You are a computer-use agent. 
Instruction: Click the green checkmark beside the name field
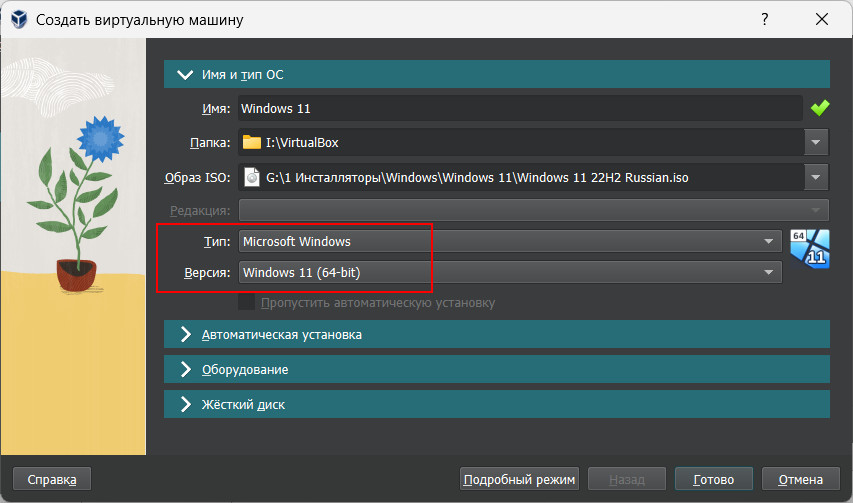tap(820, 108)
